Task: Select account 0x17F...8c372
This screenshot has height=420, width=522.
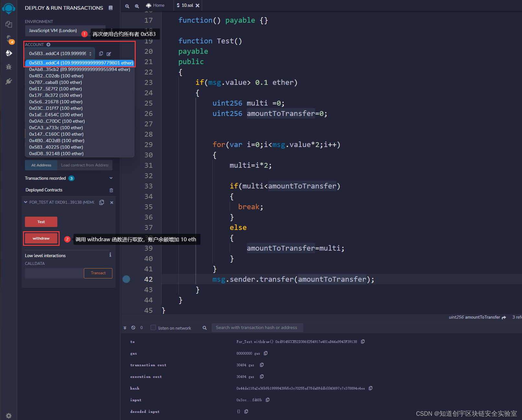Action: [x=80, y=95]
